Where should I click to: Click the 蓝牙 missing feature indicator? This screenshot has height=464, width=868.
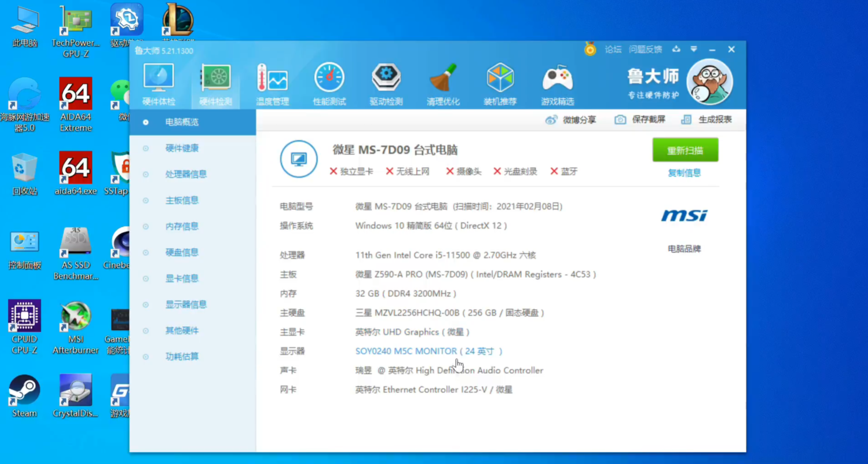pyautogui.click(x=564, y=171)
